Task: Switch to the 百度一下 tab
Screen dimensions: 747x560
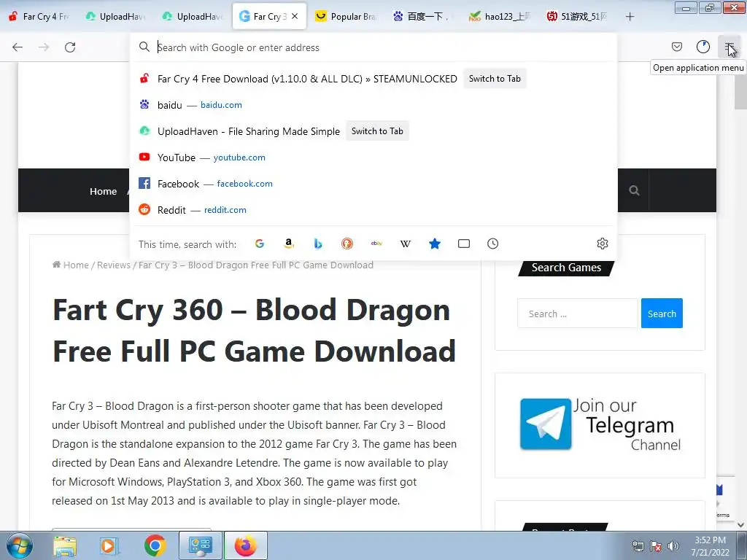Action: [x=423, y=17]
